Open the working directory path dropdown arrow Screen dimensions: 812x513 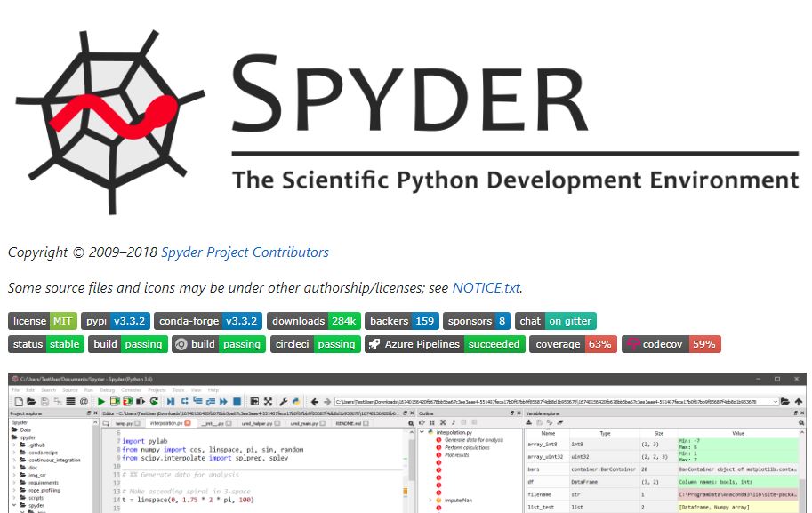pyautogui.click(x=776, y=401)
